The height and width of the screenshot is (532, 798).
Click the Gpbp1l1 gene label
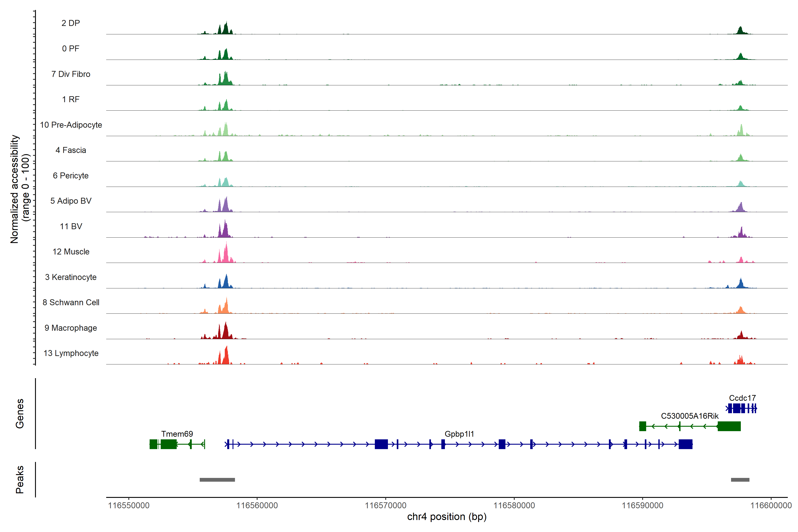pyautogui.click(x=459, y=434)
